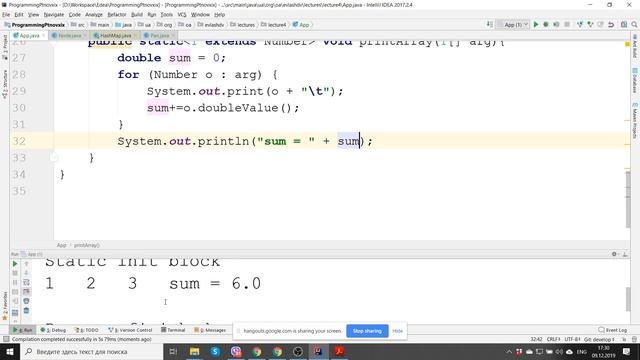The image size is (640, 360).
Task: Click Windows search box
Action: click(x=91, y=351)
